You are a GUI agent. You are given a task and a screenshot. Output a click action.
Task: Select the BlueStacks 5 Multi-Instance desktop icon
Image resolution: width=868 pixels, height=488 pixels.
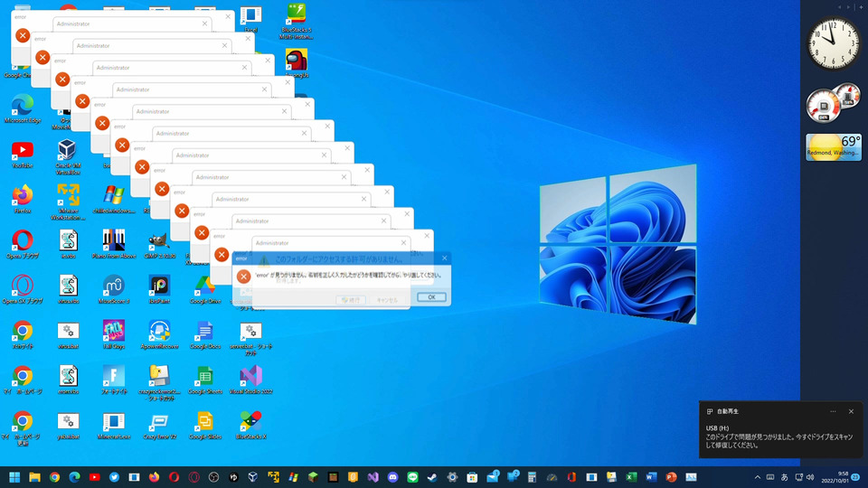297,22
